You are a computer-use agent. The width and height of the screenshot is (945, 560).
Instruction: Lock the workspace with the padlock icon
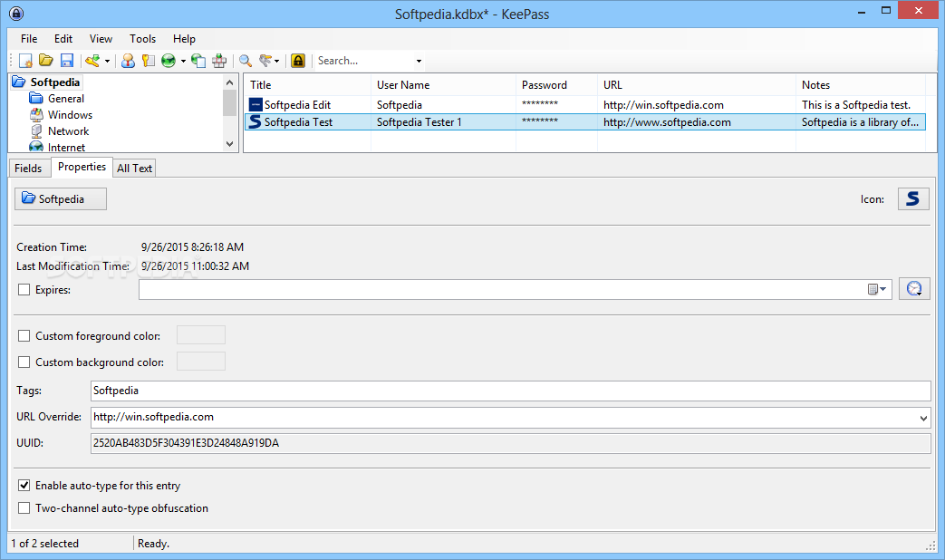pyautogui.click(x=298, y=61)
